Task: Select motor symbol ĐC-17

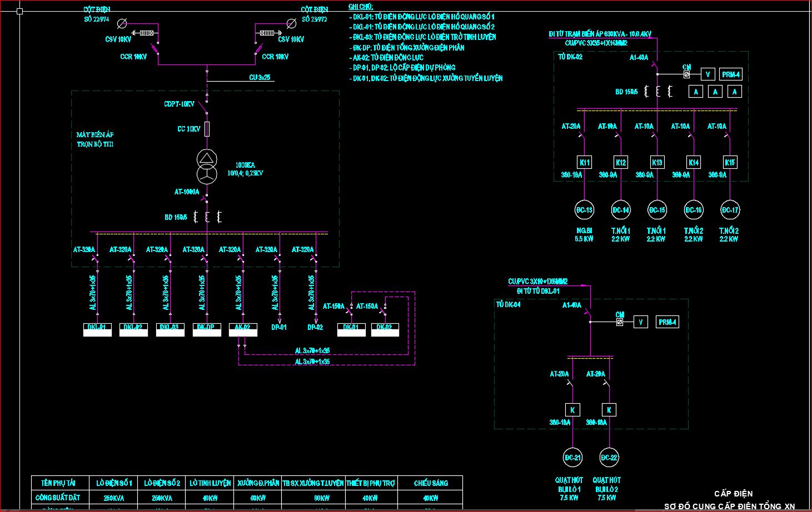Action: [x=730, y=210]
